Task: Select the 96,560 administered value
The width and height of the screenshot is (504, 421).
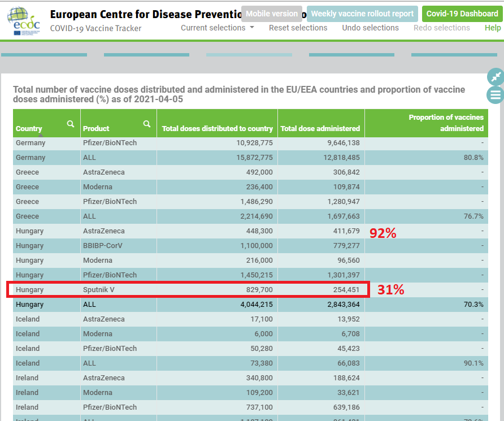Action: [x=349, y=261]
